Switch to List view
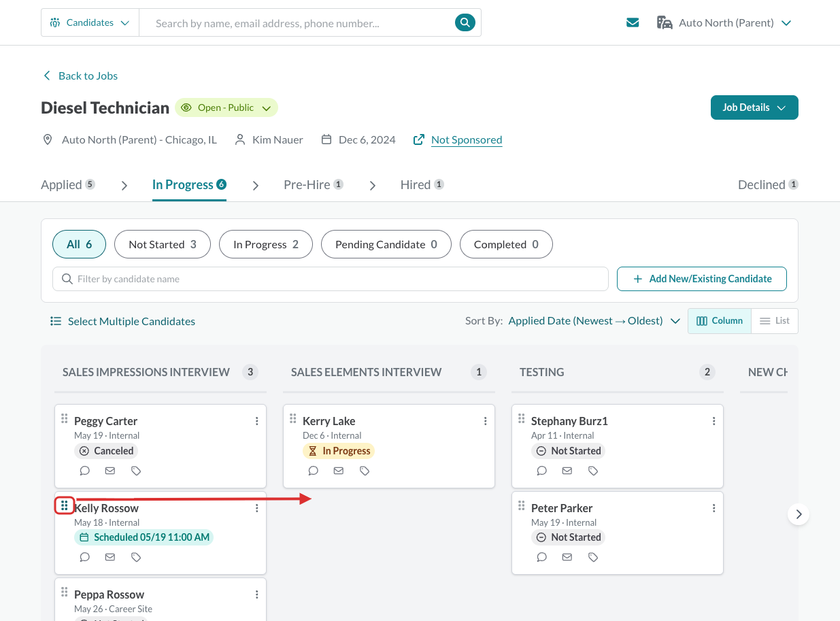The height and width of the screenshot is (621, 840). [x=775, y=321]
